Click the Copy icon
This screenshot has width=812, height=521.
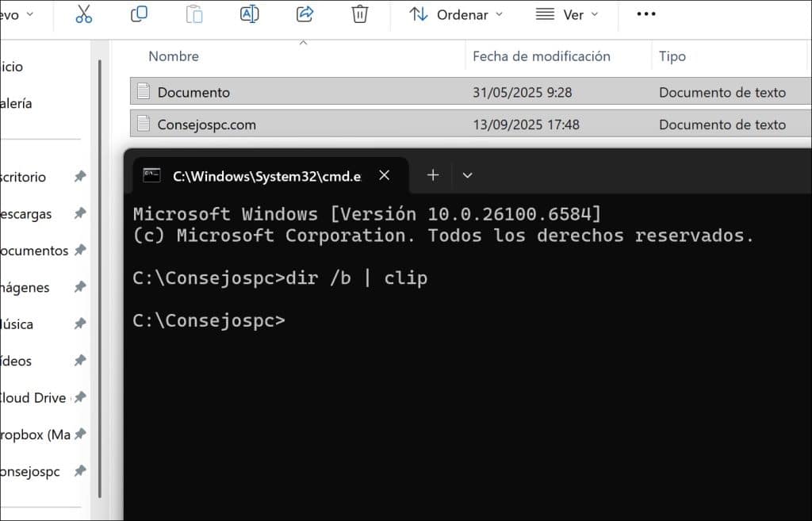(x=139, y=14)
